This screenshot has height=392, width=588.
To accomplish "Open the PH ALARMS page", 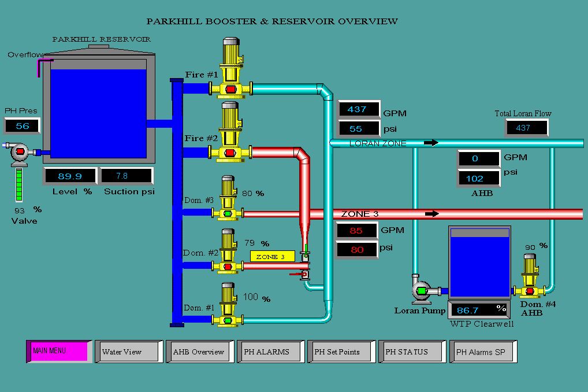I will [x=271, y=352].
